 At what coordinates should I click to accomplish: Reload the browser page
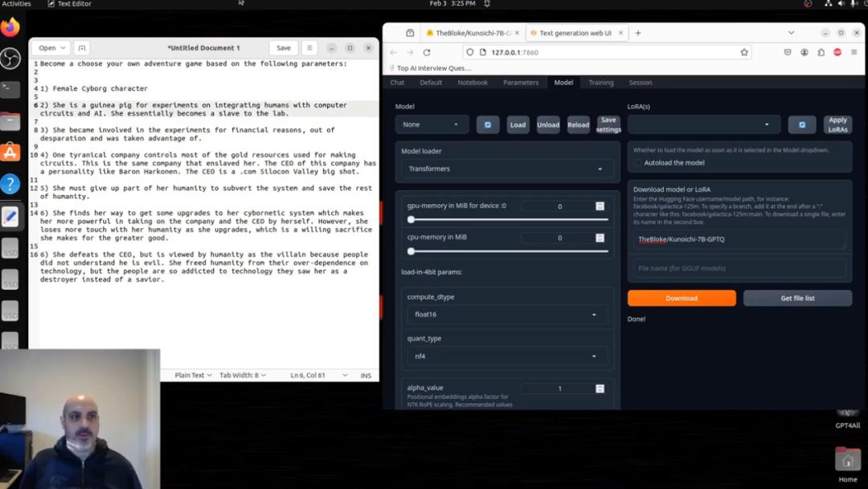(427, 52)
